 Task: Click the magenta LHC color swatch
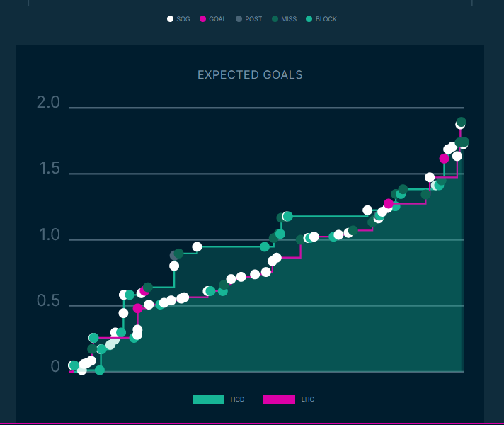(x=279, y=399)
